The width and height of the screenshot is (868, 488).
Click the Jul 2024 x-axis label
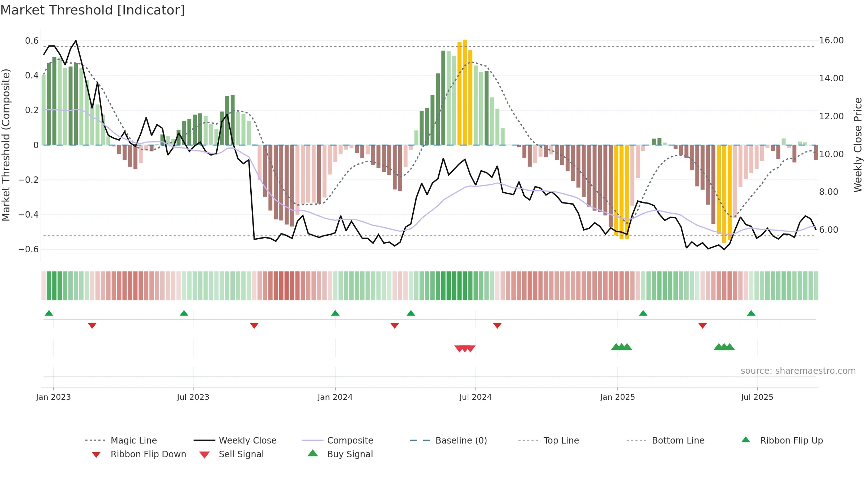(476, 397)
